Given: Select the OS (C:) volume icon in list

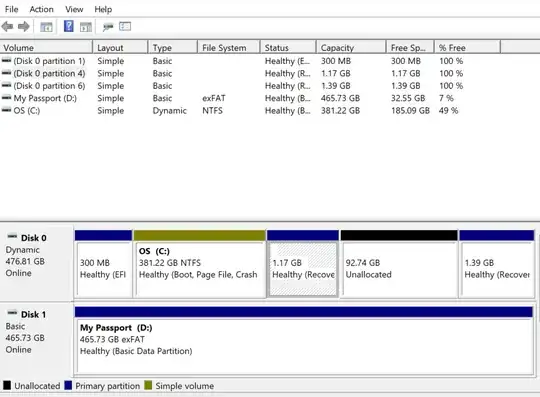Looking at the screenshot, I should tap(6, 110).
